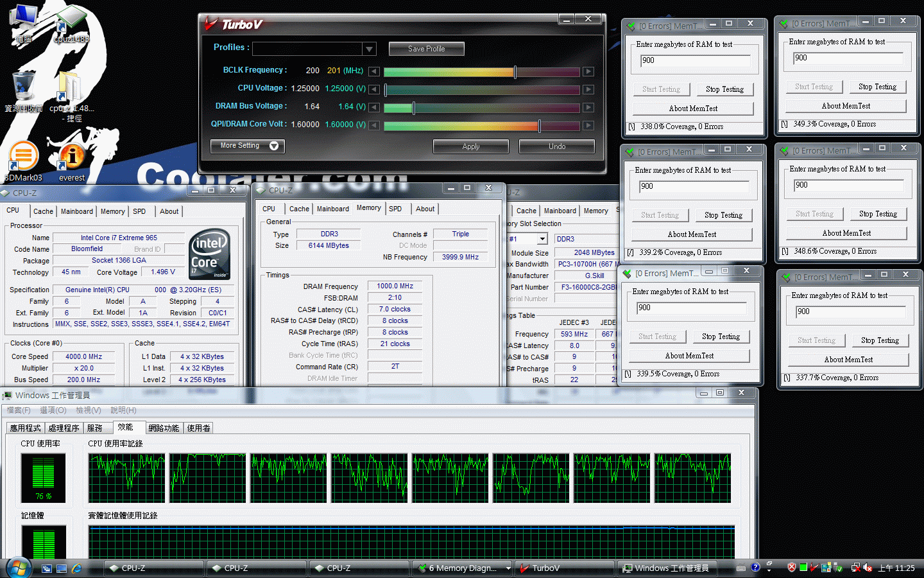Open About tab in leftmost CPU-Z window

[169, 211]
